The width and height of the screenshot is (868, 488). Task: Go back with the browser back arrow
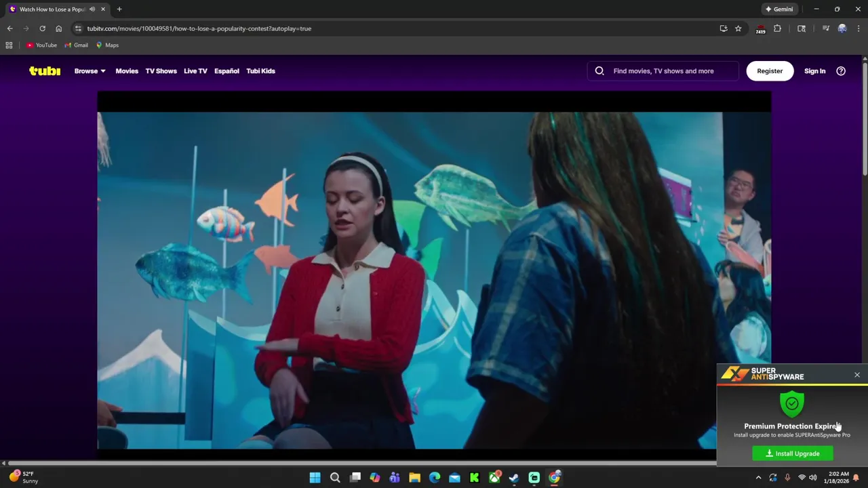click(9, 28)
